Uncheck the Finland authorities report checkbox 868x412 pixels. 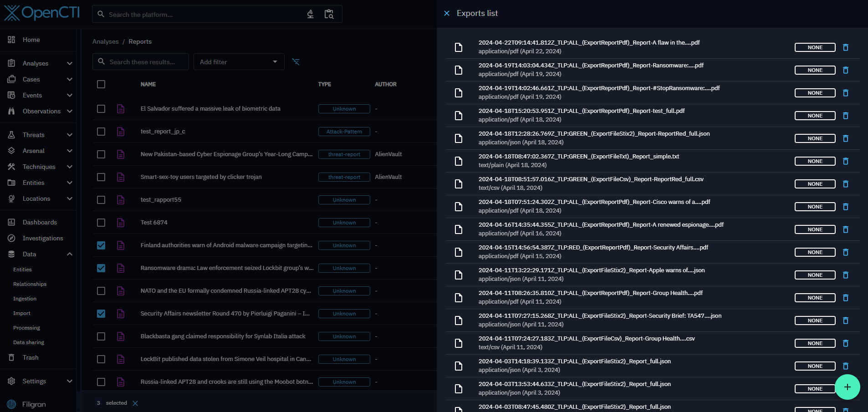click(101, 245)
